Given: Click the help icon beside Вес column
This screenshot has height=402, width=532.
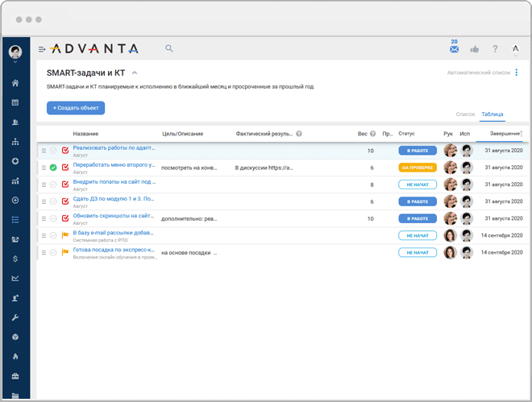Looking at the screenshot, I should click(x=373, y=134).
